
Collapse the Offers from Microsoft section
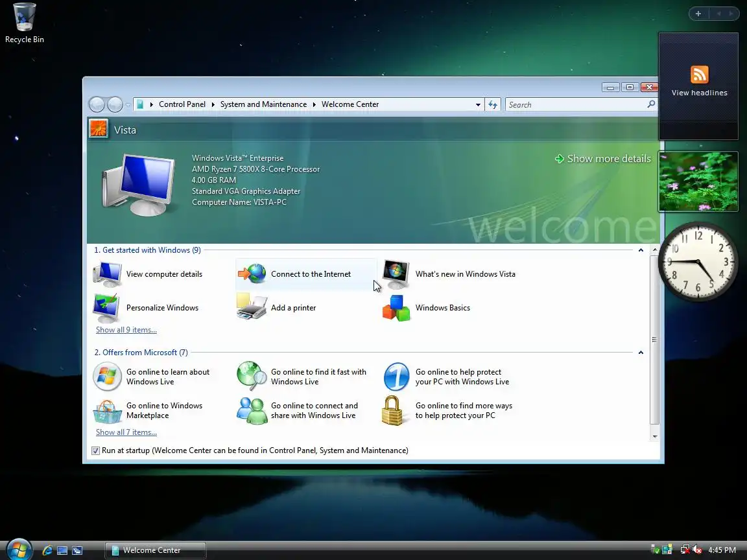click(641, 353)
